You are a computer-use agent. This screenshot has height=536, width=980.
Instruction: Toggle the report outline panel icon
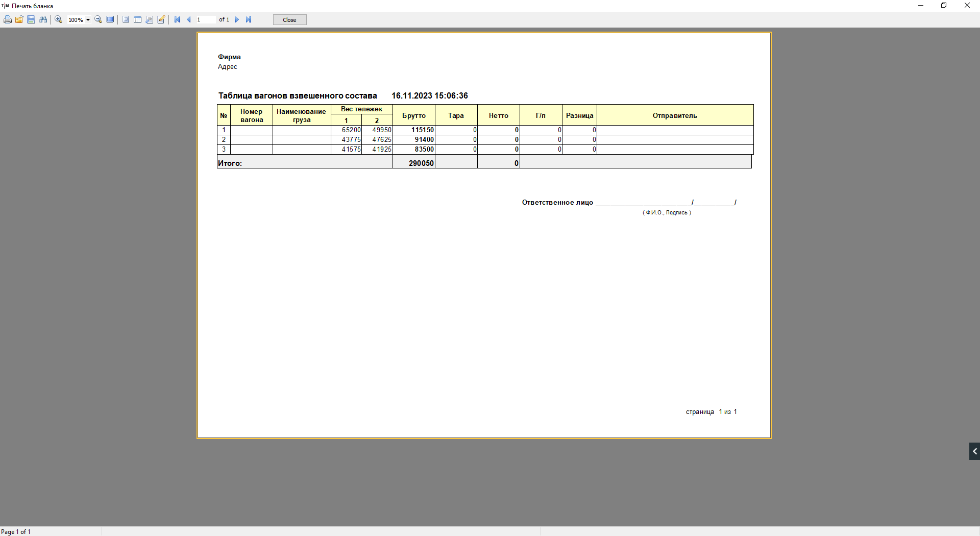point(126,20)
